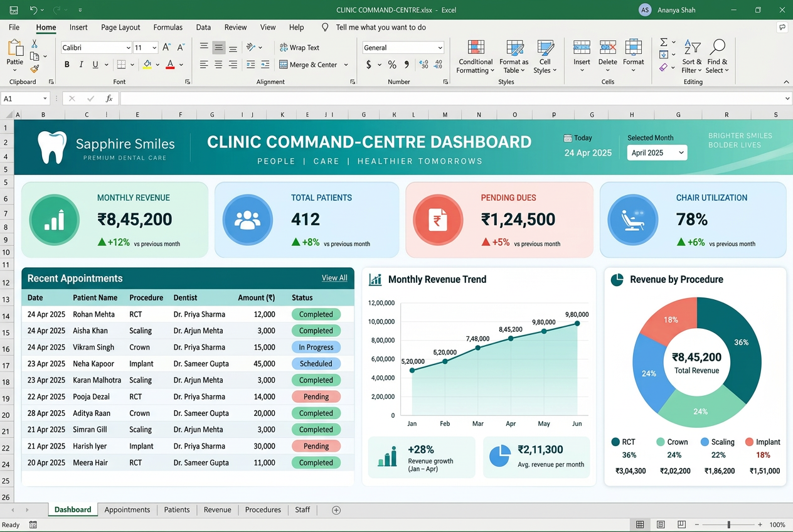Switch to the Appointments sheet tab
This screenshot has width=793, height=532.
(127, 510)
